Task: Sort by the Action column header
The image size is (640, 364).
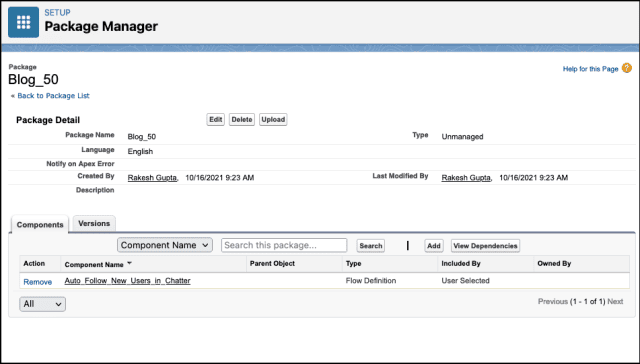Action: pos(34,264)
